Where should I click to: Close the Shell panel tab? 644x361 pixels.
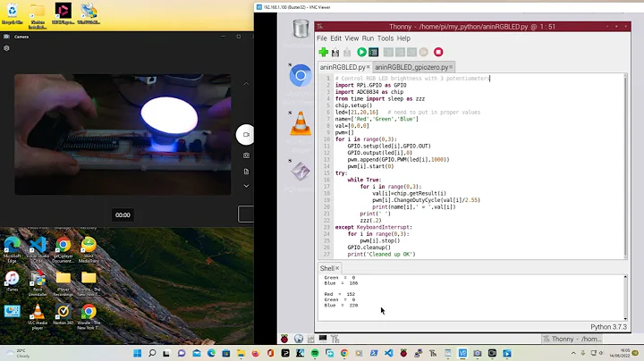(x=337, y=268)
